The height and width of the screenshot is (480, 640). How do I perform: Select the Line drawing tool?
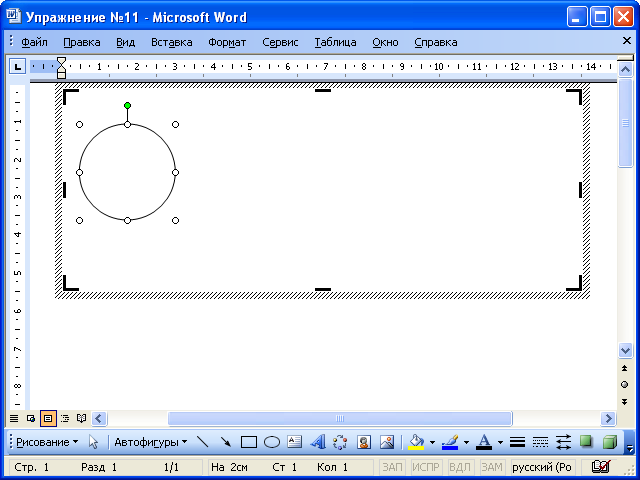click(x=203, y=442)
